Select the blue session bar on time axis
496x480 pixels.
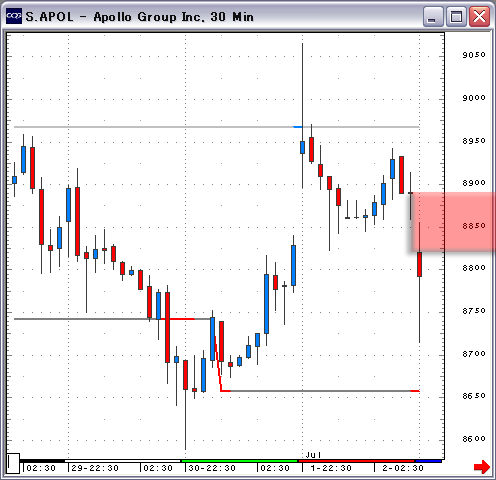(428, 461)
